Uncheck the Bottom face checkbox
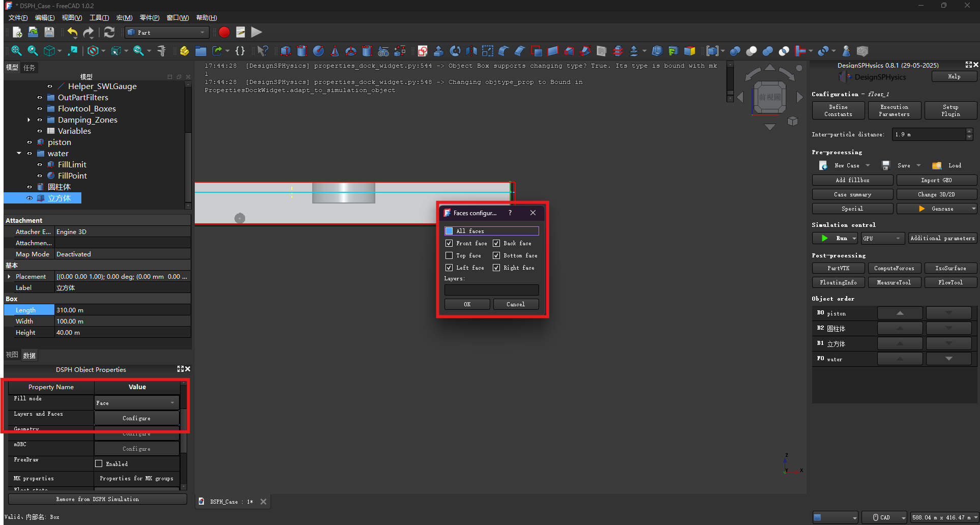 (x=496, y=255)
